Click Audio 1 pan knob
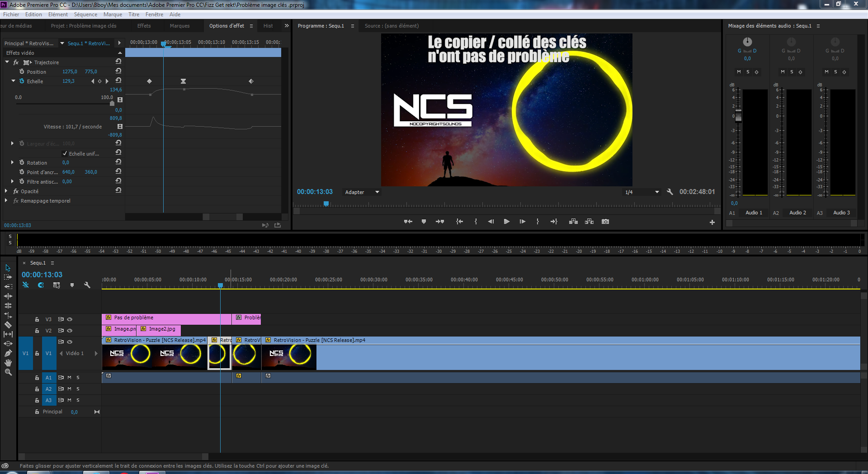The height and width of the screenshot is (474, 868). tap(747, 42)
